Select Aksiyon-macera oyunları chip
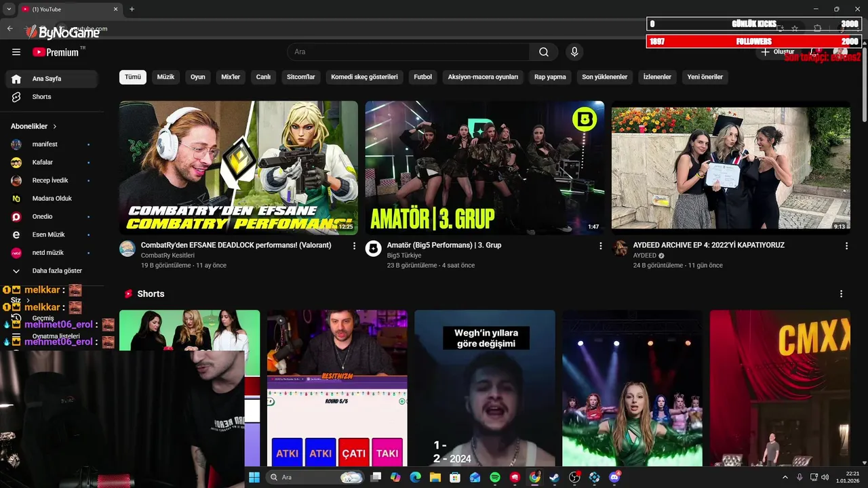868x488 pixels. coord(483,77)
